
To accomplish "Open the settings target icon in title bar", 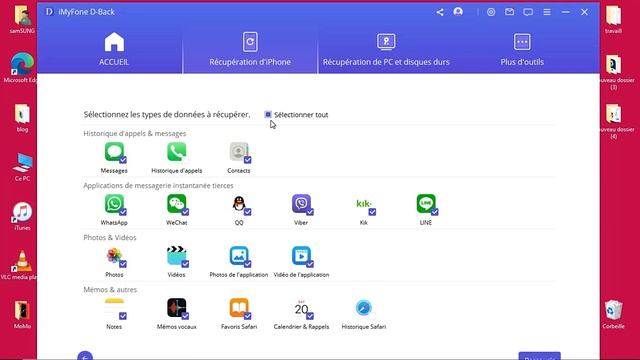I will click(x=491, y=12).
